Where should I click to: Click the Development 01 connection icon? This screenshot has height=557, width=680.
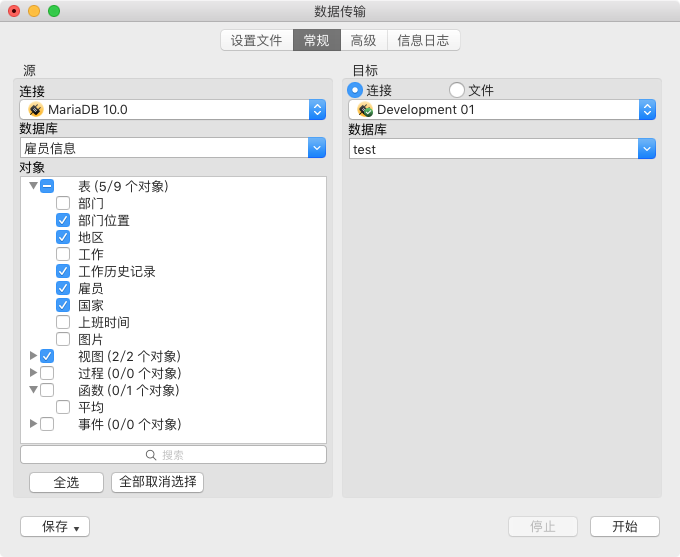pyautogui.click(x=365, y=109)
